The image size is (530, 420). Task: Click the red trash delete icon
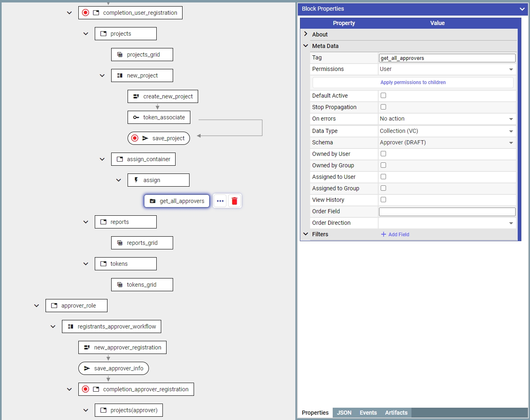234,201
